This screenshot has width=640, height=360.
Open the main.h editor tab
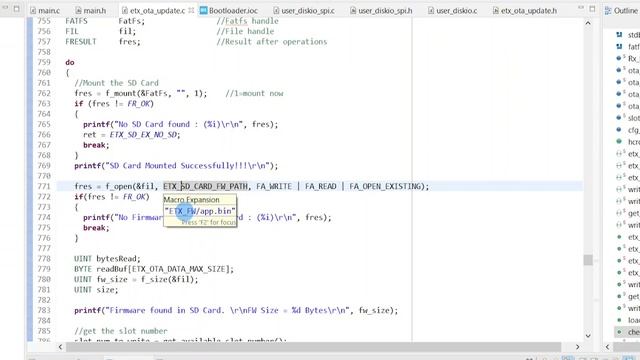coord(91,11)
